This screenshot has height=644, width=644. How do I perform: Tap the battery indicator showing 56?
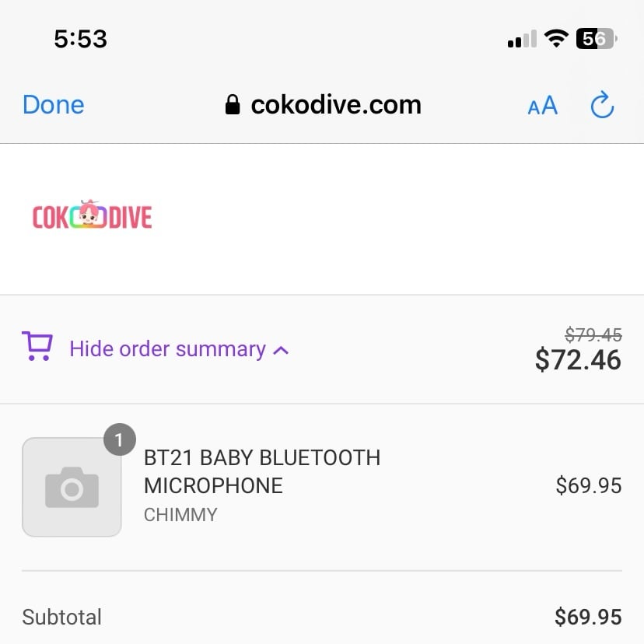[597, 39]
